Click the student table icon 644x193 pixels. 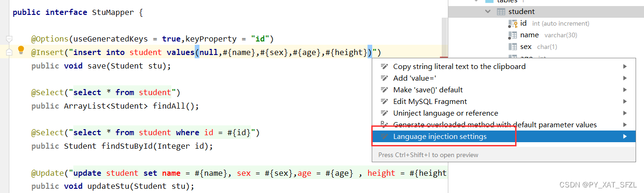tap(501, 12)
